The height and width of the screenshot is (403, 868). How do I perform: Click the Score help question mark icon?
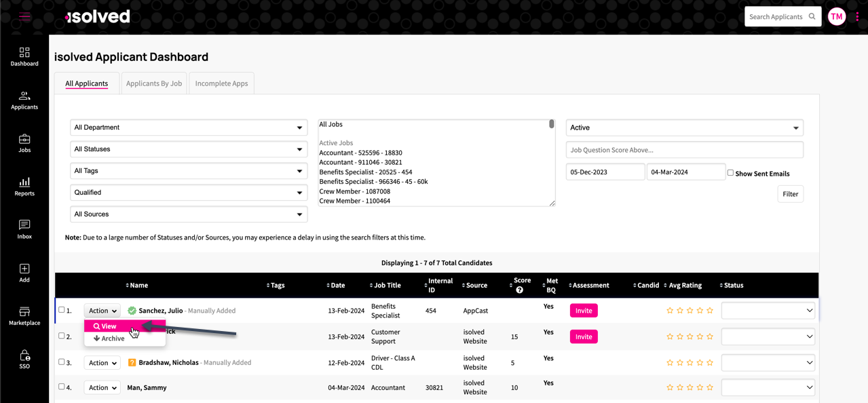(520, 290)
